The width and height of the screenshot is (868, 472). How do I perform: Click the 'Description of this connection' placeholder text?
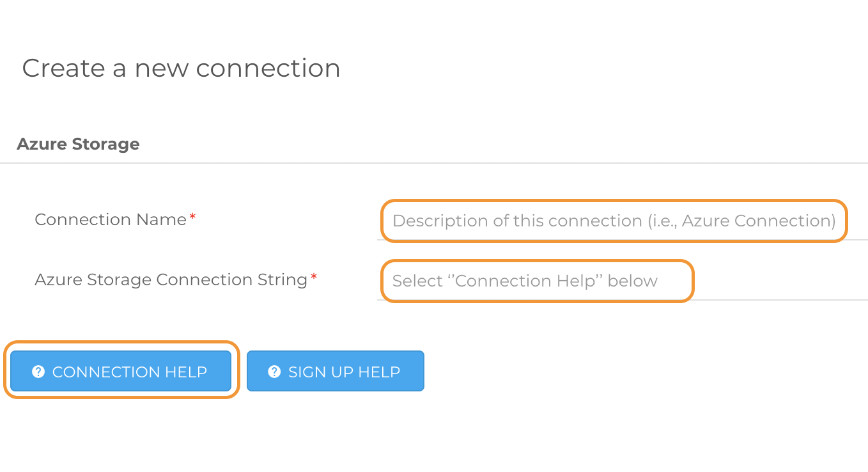(516, 221)
